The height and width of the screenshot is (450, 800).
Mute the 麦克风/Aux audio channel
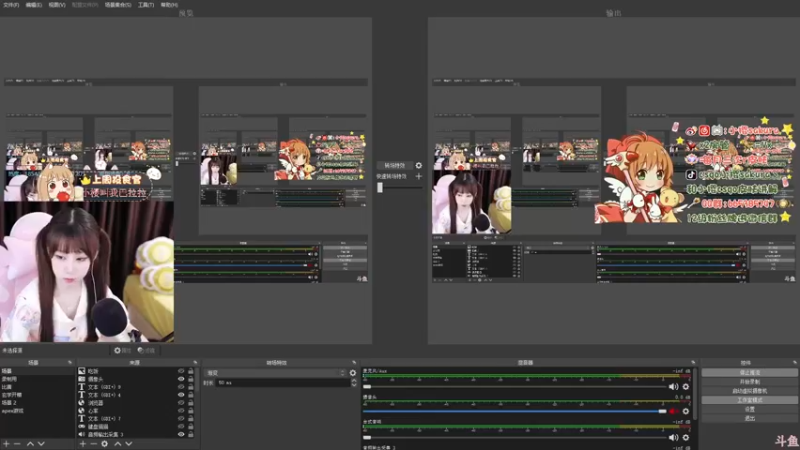[673, 387]
